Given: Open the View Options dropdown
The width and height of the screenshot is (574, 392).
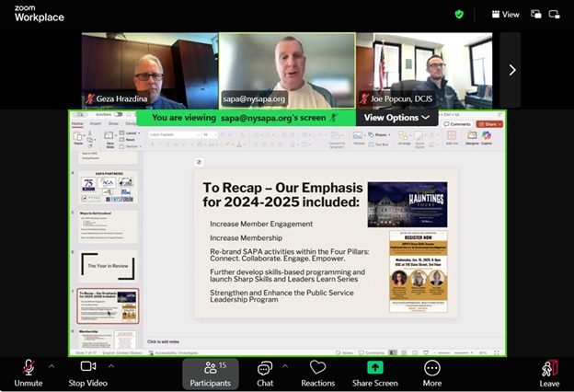Looking at the screenshot, I should (396, 118).
